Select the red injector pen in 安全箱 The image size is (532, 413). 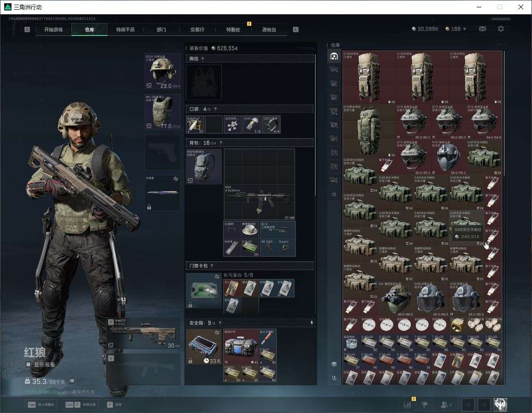pos(268,337)
